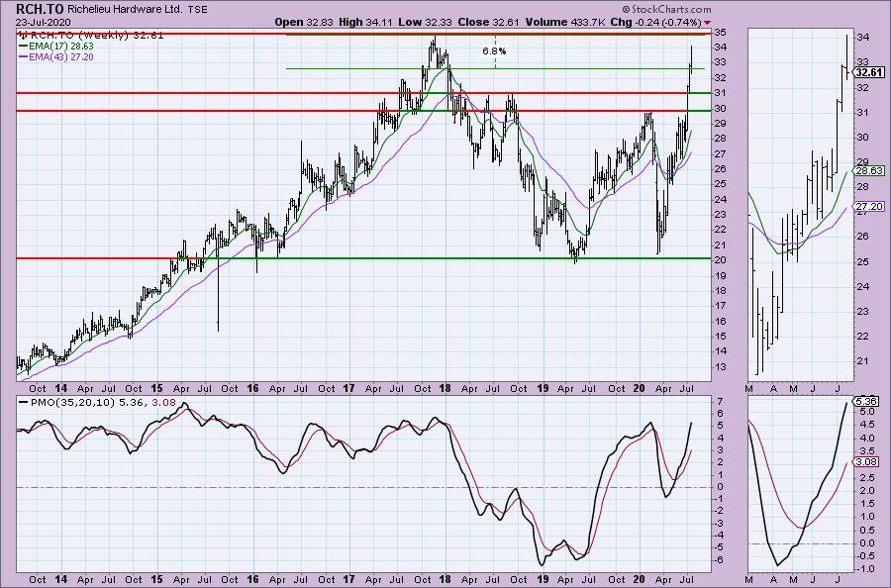Click year 15 label under the price chart
Screen dimensions: 891x588
click(x=156, y=389)
